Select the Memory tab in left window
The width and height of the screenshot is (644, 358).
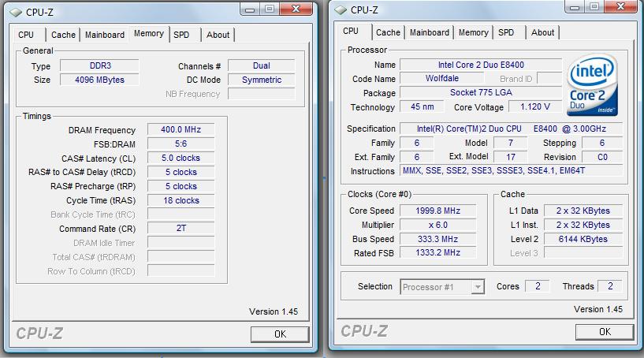149,34
